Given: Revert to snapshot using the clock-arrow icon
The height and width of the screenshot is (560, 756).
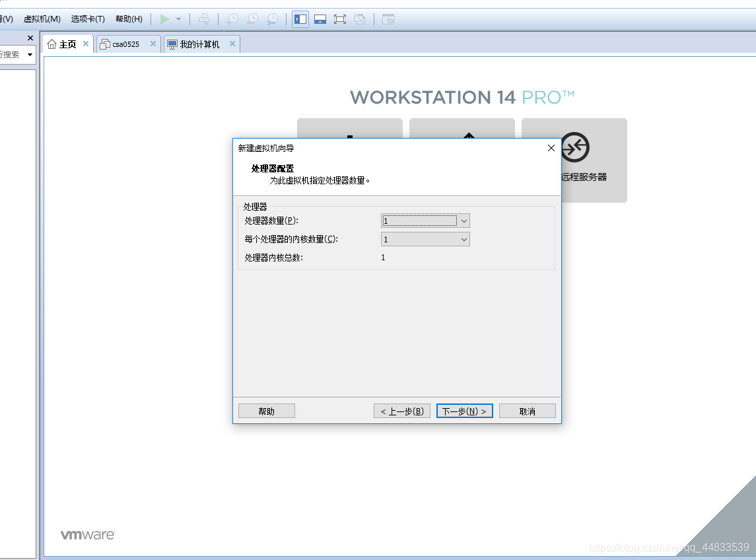Looking at the screenshot, I should (x=253, y=18).
